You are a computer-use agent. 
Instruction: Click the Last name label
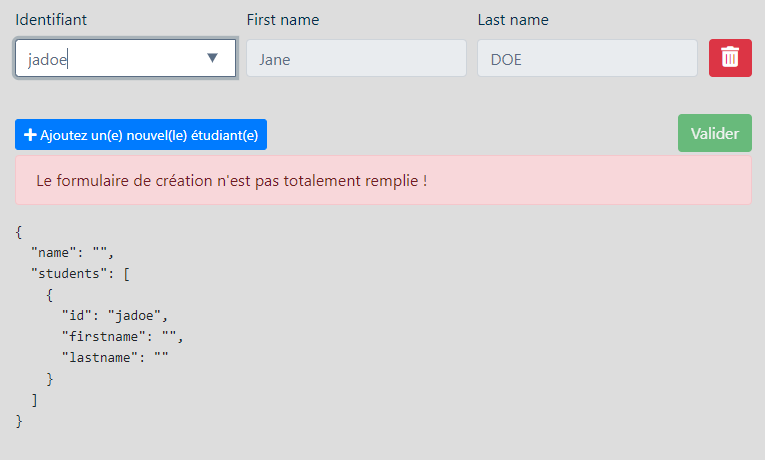coord(513,20)
